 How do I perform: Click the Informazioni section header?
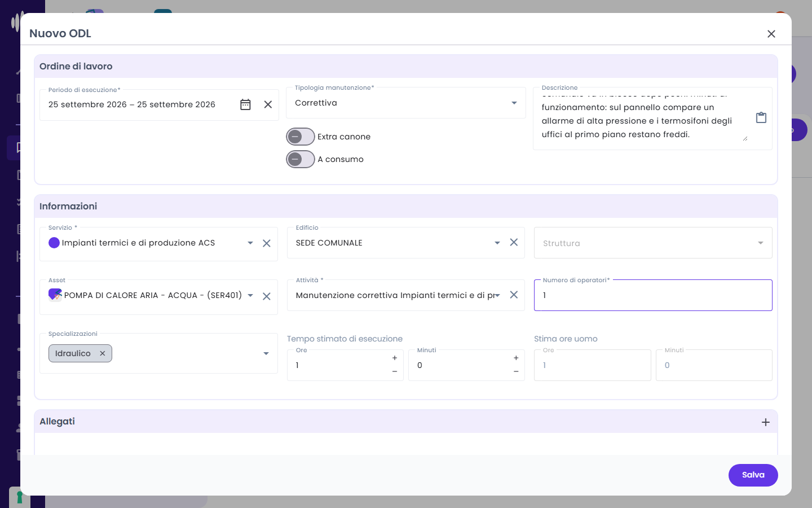[406, 206]
